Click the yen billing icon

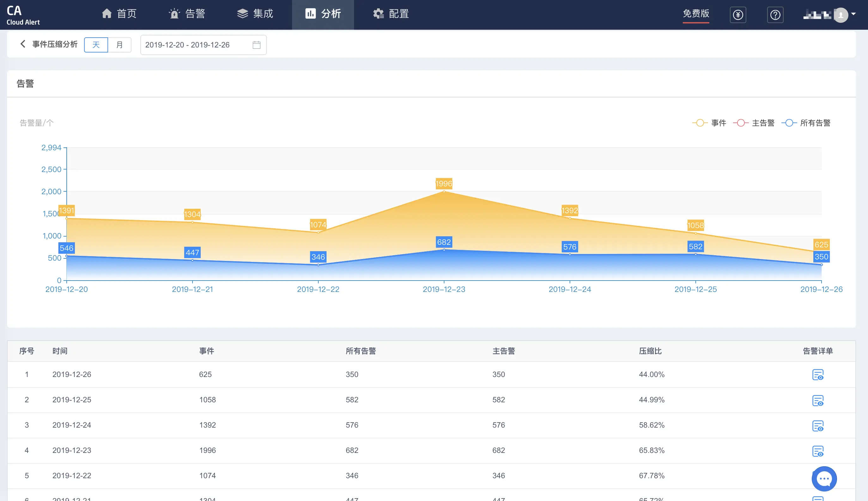738,15
